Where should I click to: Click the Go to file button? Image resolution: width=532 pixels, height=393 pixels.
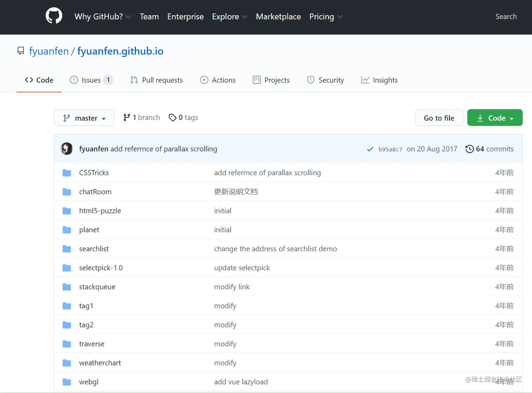click(x=439, y=118)
